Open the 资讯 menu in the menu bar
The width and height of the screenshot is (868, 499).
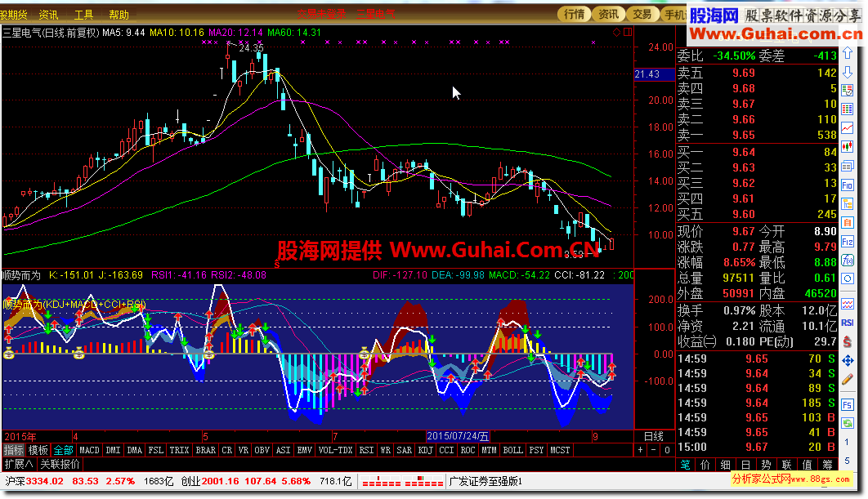click(49, 15)
